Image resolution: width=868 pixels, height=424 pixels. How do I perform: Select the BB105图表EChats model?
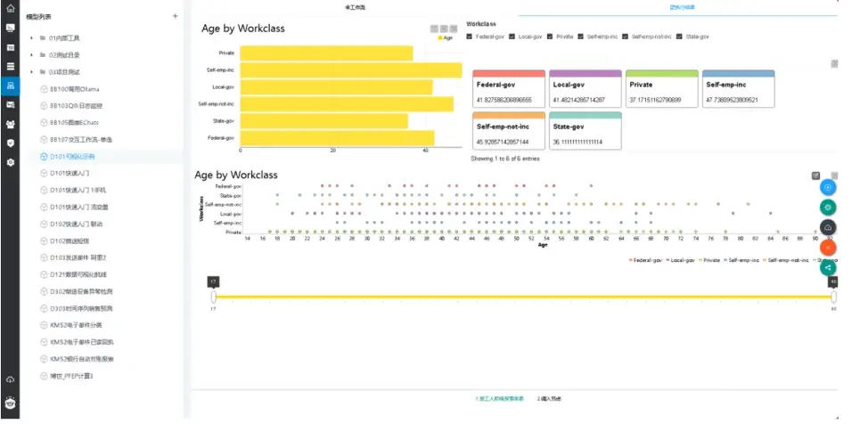[x=78, y=122]
